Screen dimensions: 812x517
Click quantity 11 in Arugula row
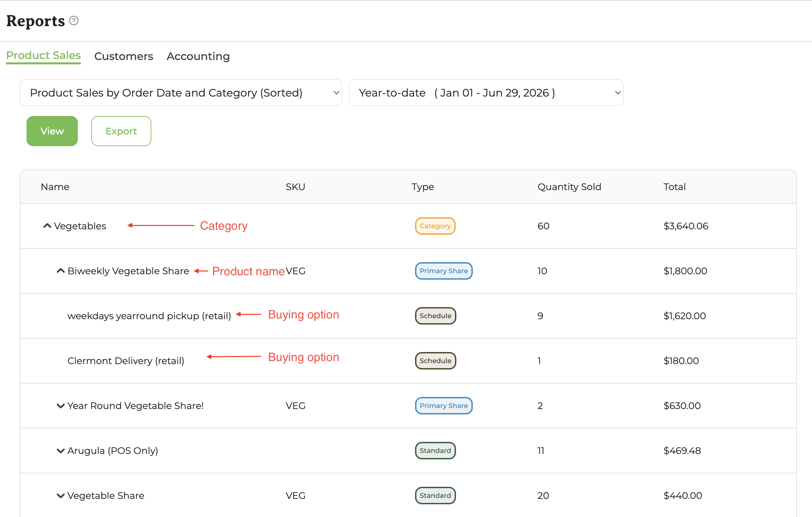(x=541, y=451)
